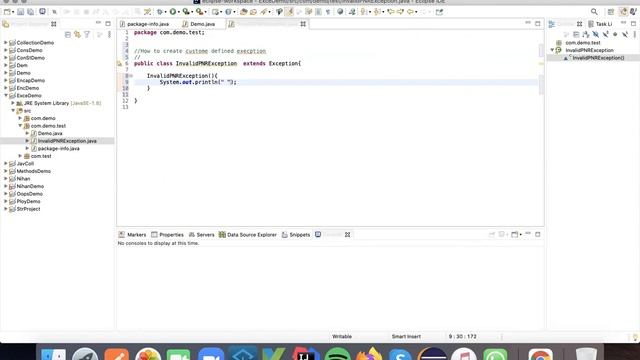Viewport: 640px width, 360px height.
Task: Open Spotify from the Dock
Action: (x=337, y=353)
